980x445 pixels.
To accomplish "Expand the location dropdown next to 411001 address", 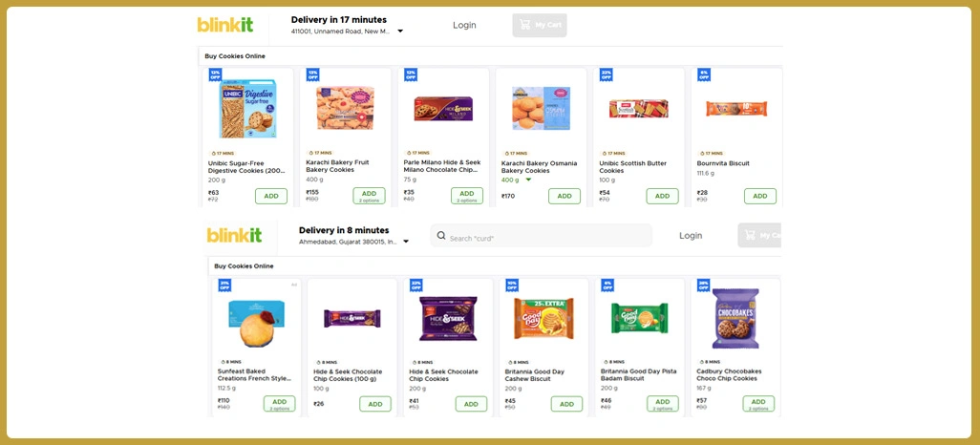I will click(400, 31).
